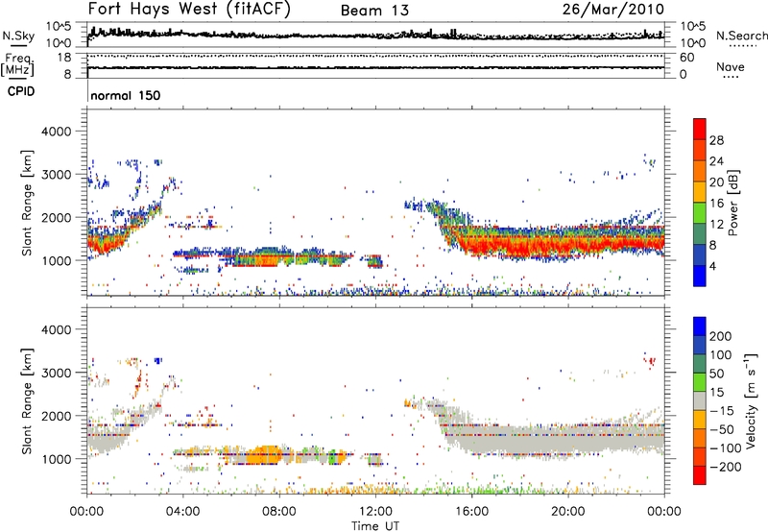Select the "-15" label on Velocity color bar
768x532 pixels.
(x=722, y=411)
